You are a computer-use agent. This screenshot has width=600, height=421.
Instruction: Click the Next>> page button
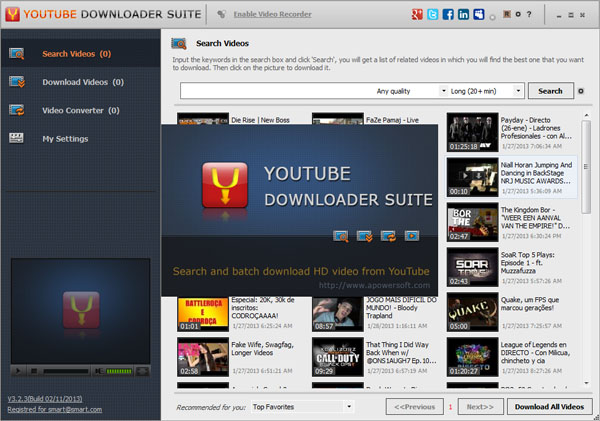pyautogui.click(x=480, y=407)
